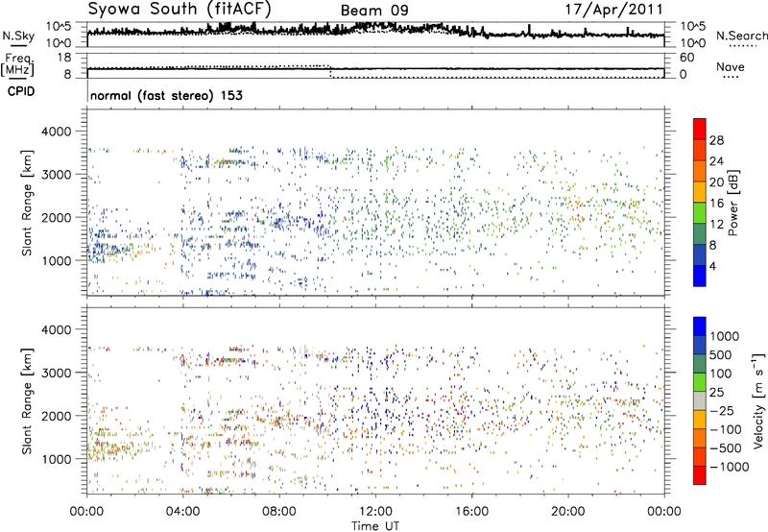Select the 18 MHz frequency tick label
Screen dimensions: 768x532
63,58
